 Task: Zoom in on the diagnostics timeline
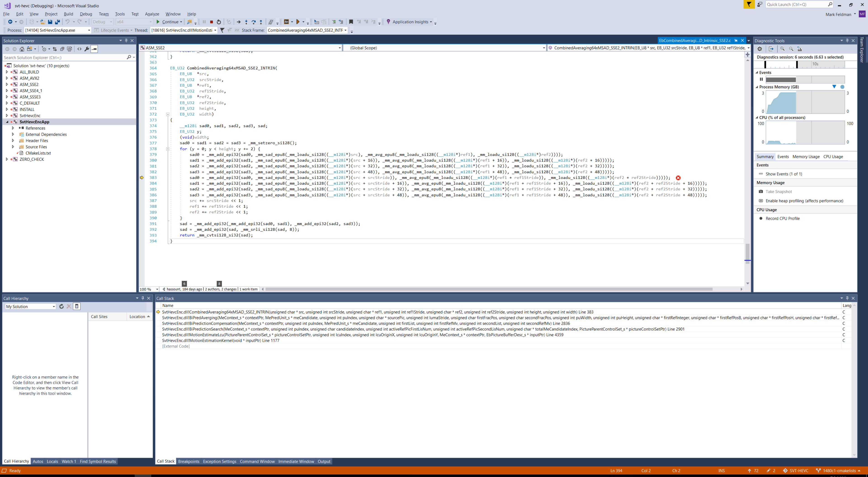coord(782,49)
